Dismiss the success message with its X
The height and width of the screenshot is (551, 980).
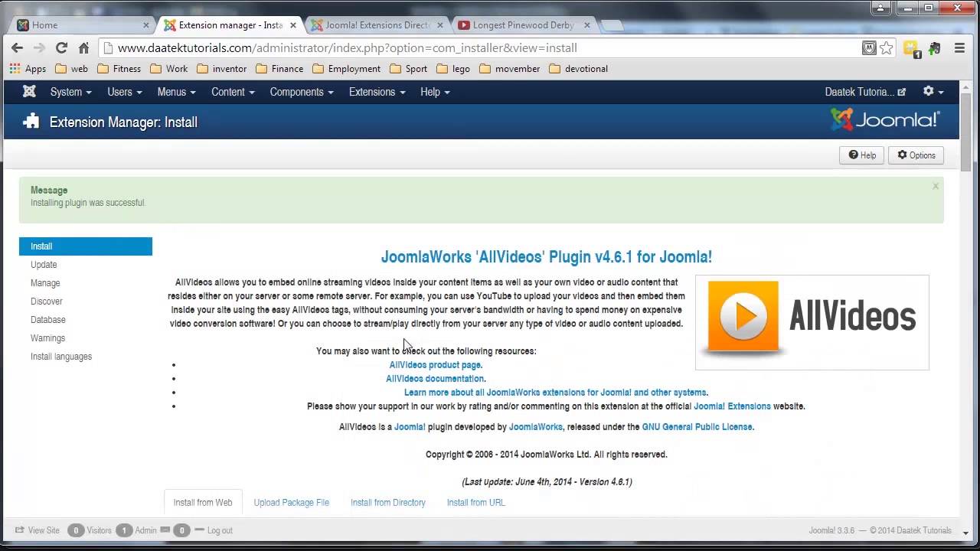(936, 186)
